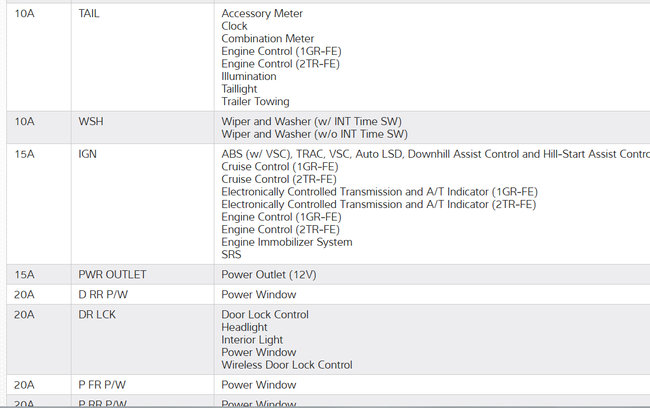This screenshot has width=650, height=408.
Task: Click the Trailer Towing entry
Action: pos(255,101)
